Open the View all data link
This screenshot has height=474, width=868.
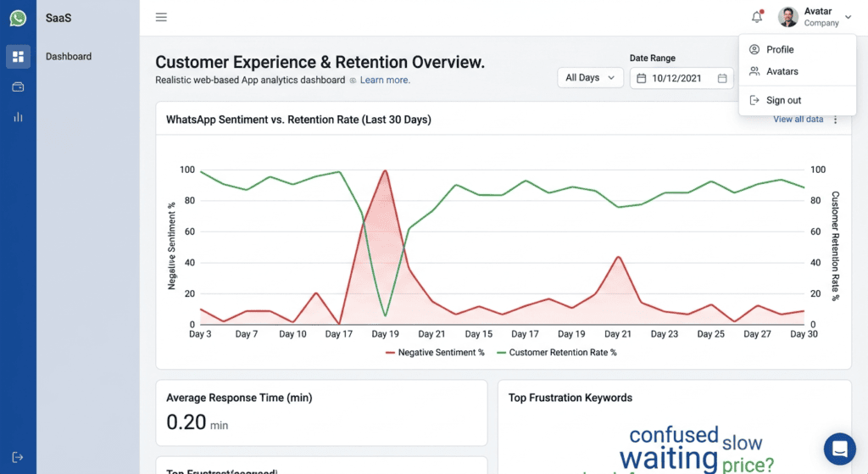(798, 119)
